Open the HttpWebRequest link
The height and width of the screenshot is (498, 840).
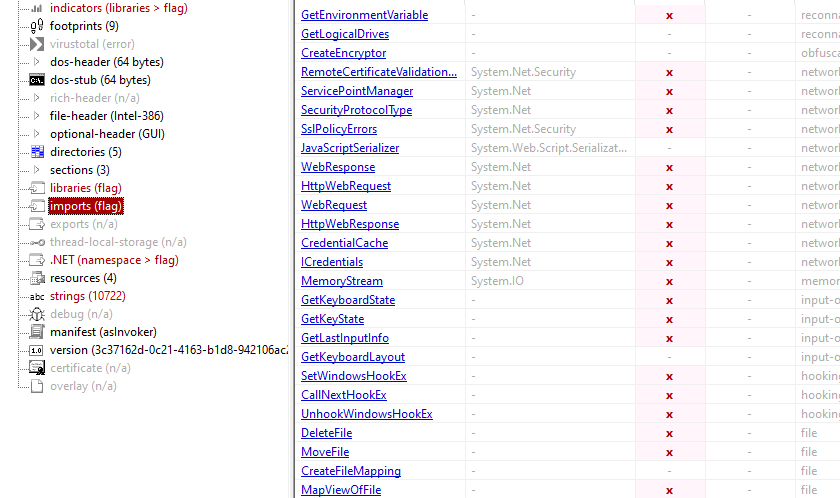(346, 186)
